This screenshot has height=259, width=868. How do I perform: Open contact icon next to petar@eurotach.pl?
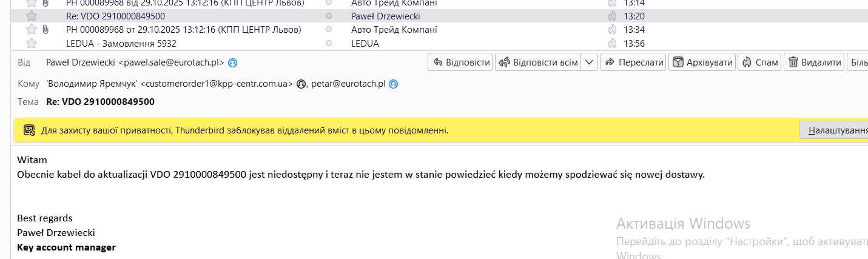[x=393, y=84]
